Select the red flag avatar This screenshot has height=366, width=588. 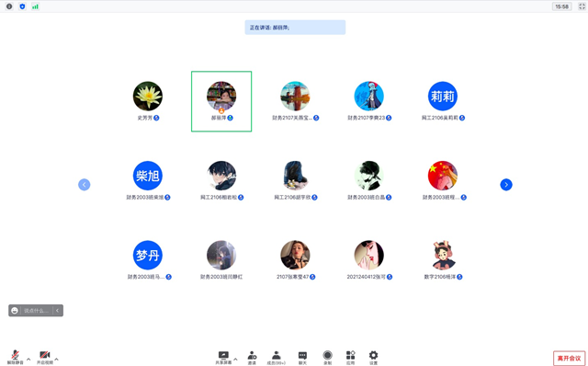point(443,176)
